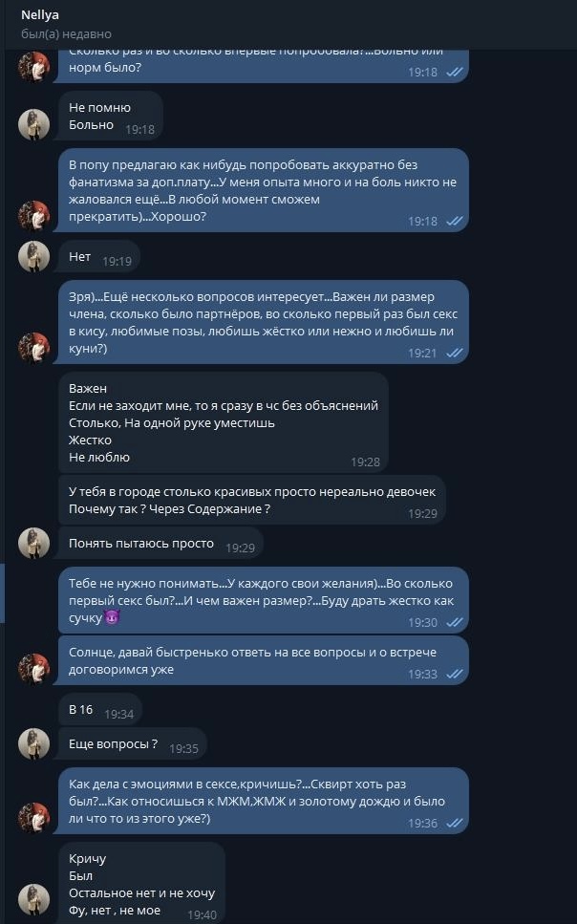Click the 19:28 timestamp on Nellya's multi-line reply
Viewport: 577px width, 924px height.
click(x=365, y=462)
